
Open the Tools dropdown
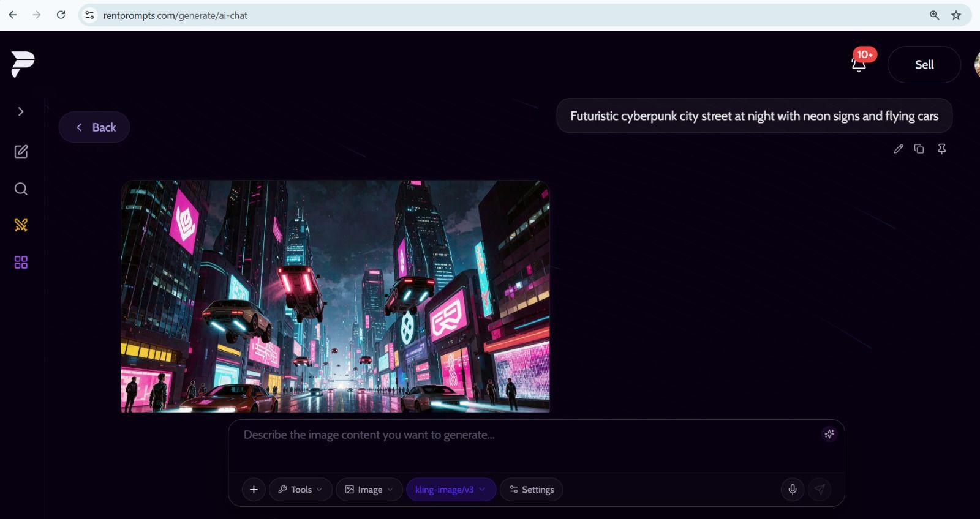(301, 490)
